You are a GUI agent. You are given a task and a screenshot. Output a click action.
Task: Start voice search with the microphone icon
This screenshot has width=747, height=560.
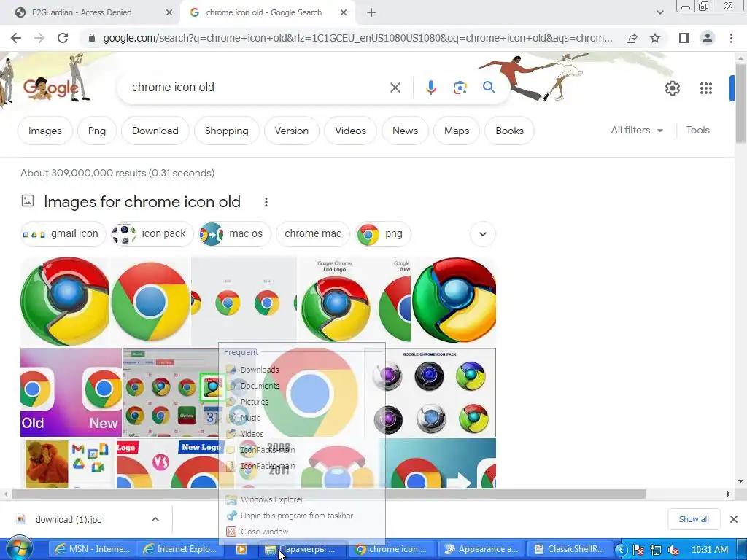coord(430,87)
